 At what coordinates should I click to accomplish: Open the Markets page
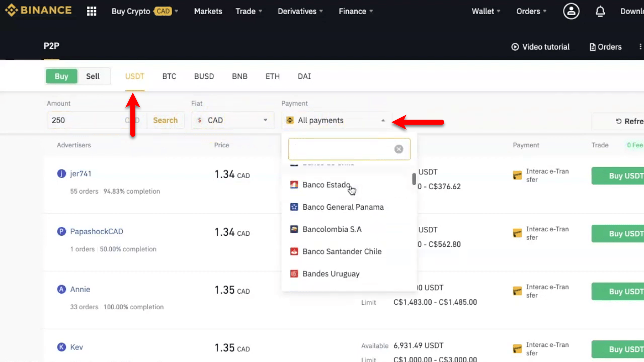(208, 11)
